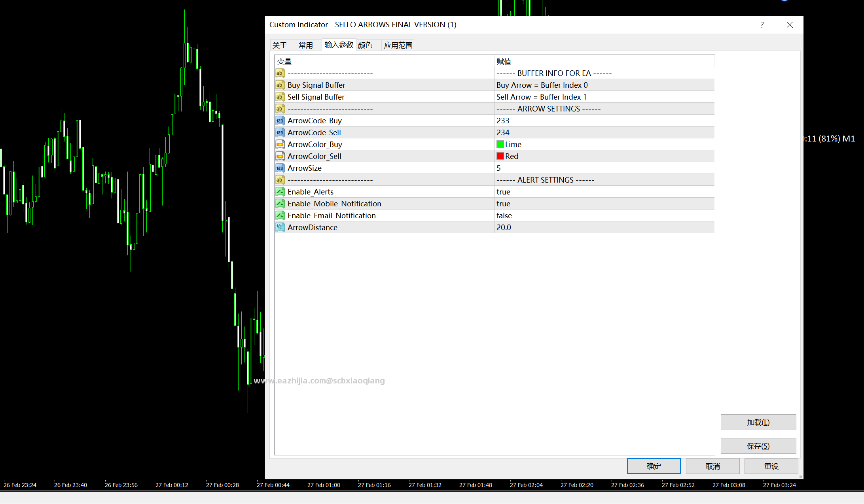Click the Lime color swatch for ArrowColor_Buy
This screenshot has height=504, width=864.
pos(500,144)
